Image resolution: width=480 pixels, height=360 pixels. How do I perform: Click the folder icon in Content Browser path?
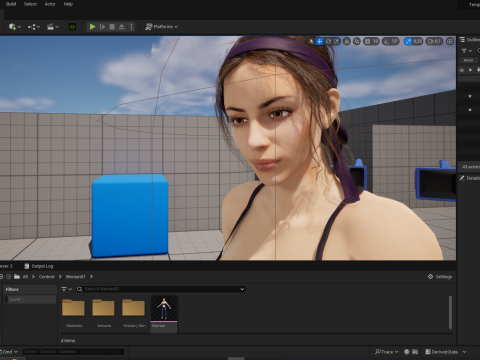pos(17,276)
